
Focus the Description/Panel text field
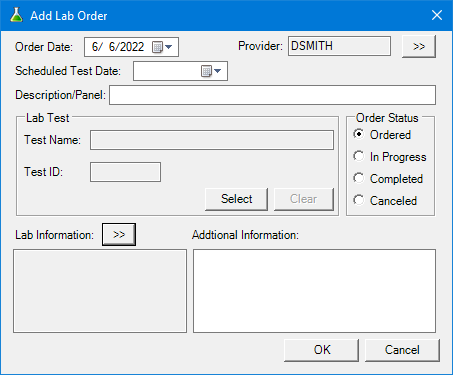[x=272, y=95]
